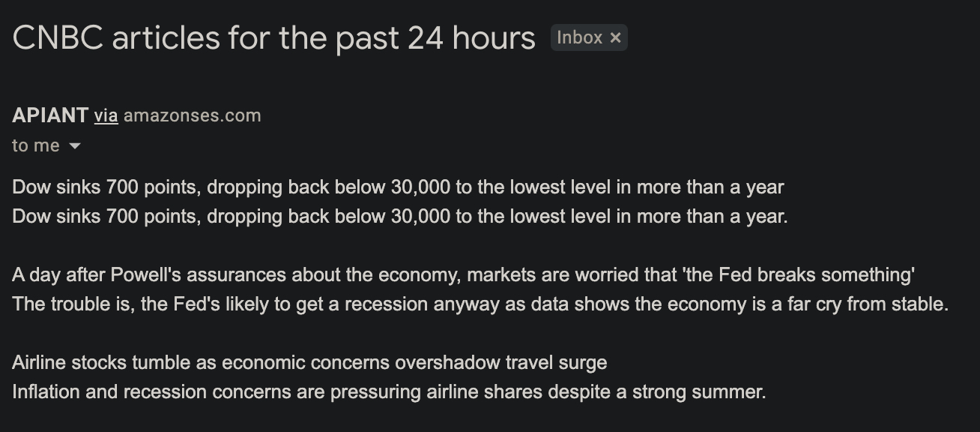Click the 'Inflation and recession concerns' summary line
This screenshot has height=432, width=980.
(388, 392)
